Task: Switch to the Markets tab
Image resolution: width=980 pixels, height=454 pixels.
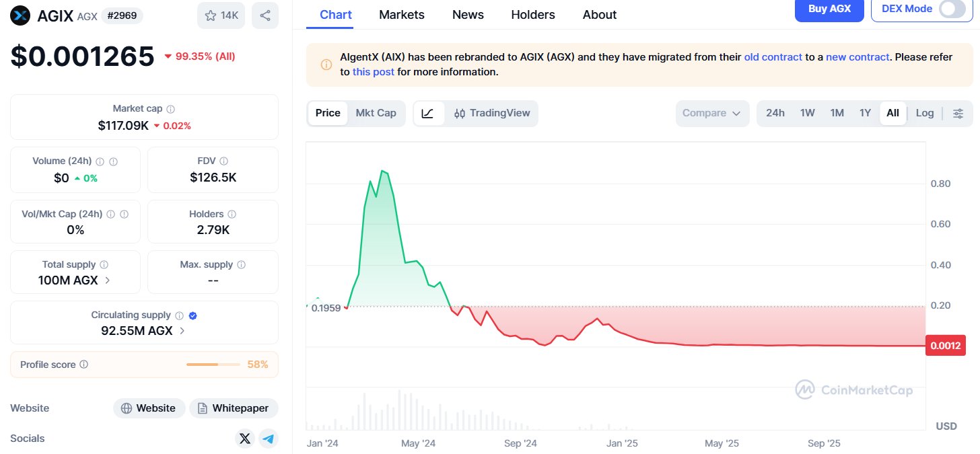Action: tap(402, 15)
